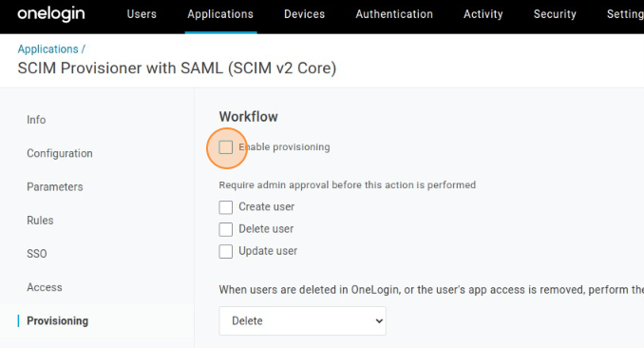Check the Create user approval box
Screen dimensions: 644x348
[x=226, y=207]
